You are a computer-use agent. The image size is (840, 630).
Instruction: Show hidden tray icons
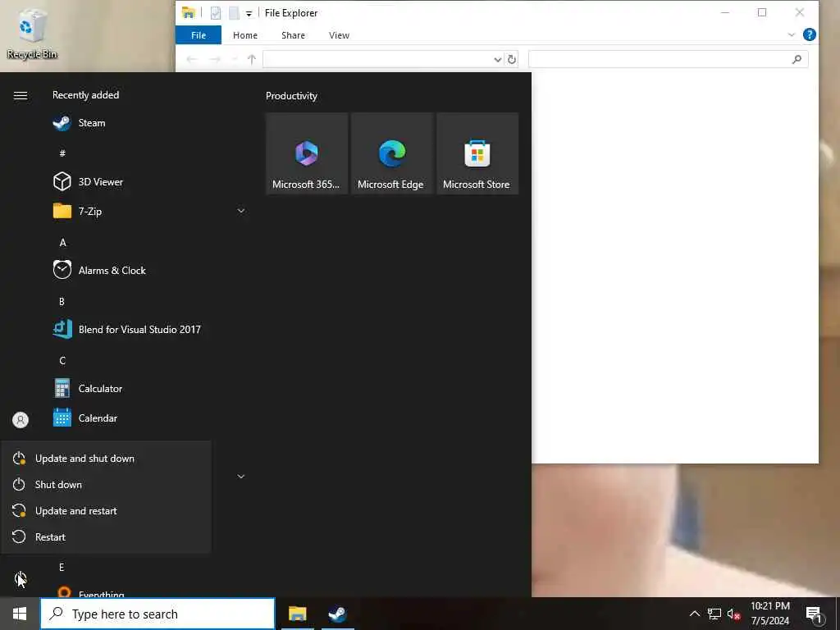pyautogui.click(x=694, y=614)
